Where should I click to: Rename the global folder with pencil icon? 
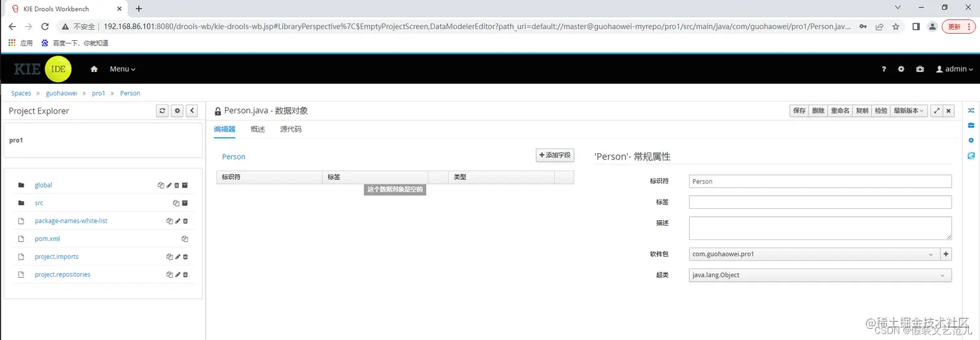tap(169, 185)
